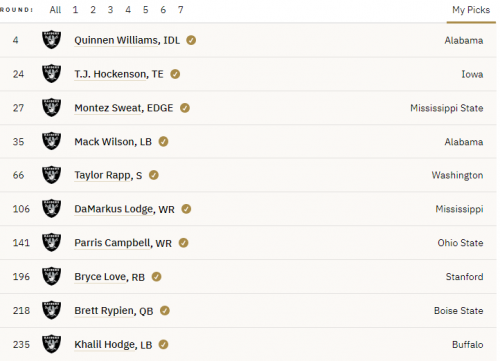This screenshot has height=361, width=500.
Task: Click the Raiders logo on the Khalil Hodge row
Action: [51, 344]
